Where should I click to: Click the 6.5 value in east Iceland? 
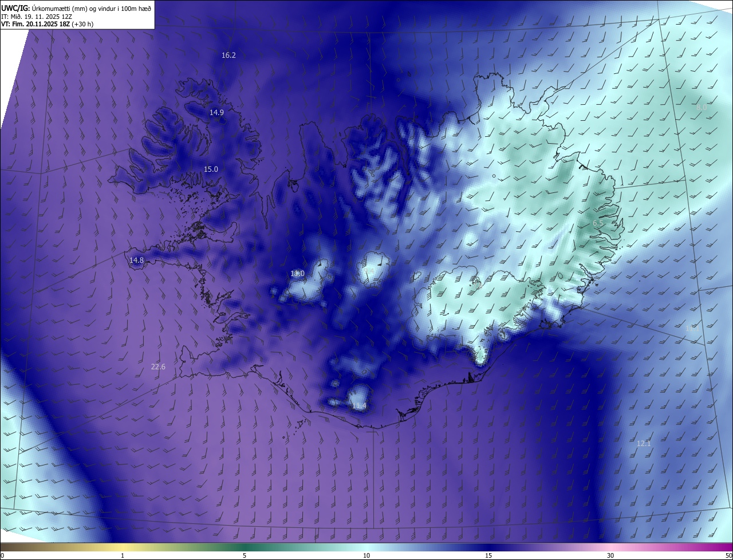[598, 223]
